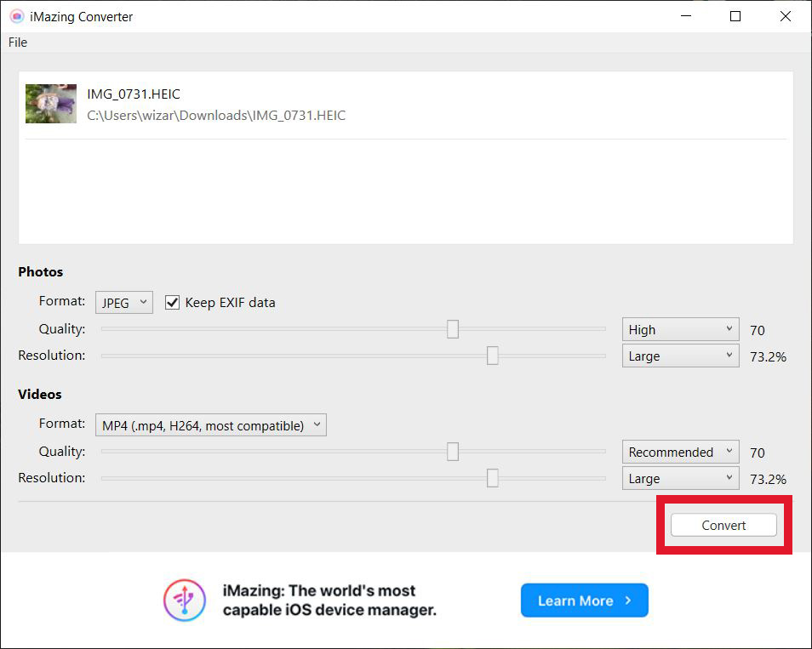This screenshot has height=649, width=812.
Task: Select the IMG_0731.HEIC file name entry
Action: 134,94
